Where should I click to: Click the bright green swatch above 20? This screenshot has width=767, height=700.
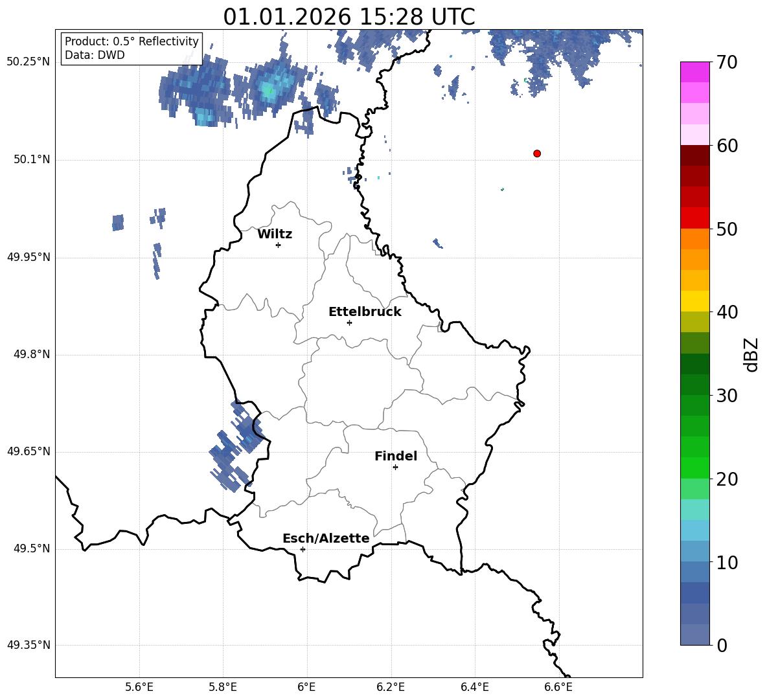694,468
